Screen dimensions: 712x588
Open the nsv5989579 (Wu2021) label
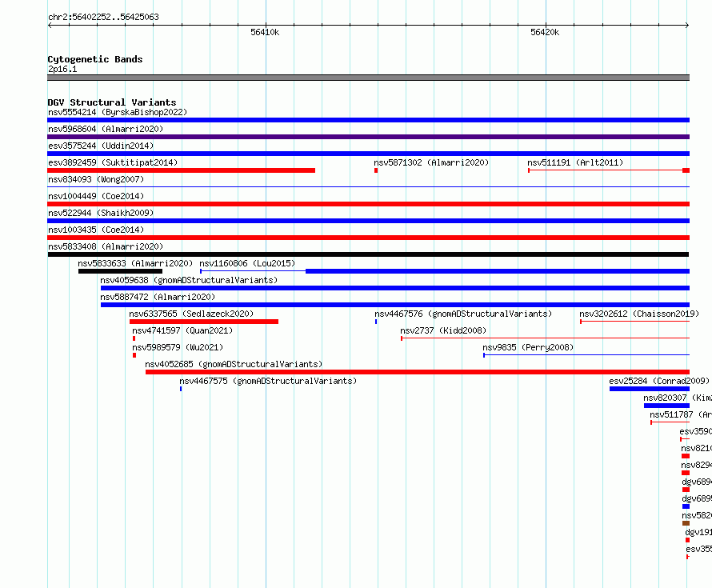point(178,347)
